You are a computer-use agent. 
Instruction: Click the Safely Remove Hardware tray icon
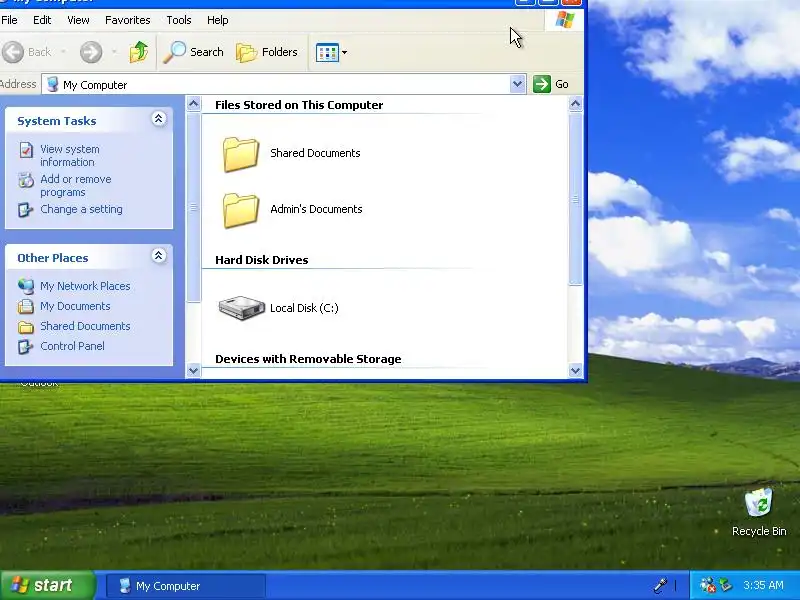click(725, 585)
